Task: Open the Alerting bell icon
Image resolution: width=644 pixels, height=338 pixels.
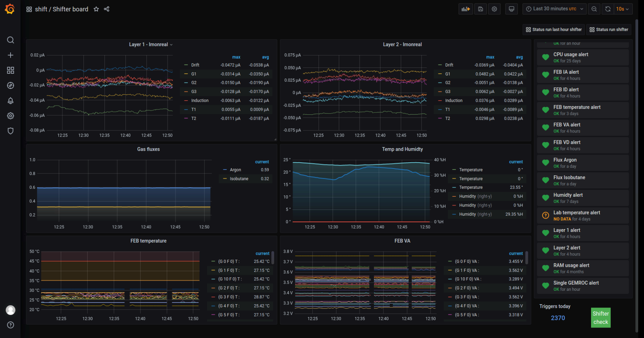Action: tap(11, 101)
